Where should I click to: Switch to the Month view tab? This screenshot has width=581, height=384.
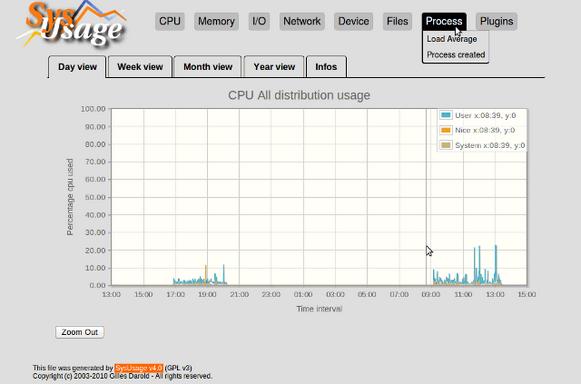208,67
